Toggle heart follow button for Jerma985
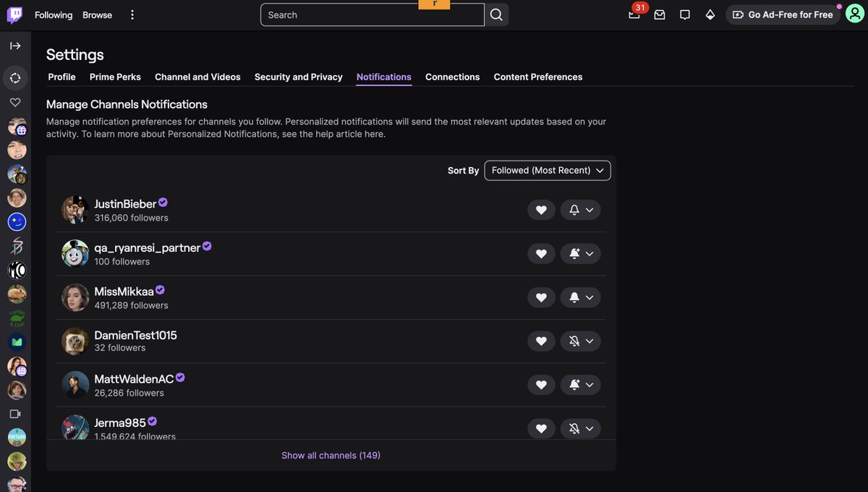 click(x=541, y=428)
